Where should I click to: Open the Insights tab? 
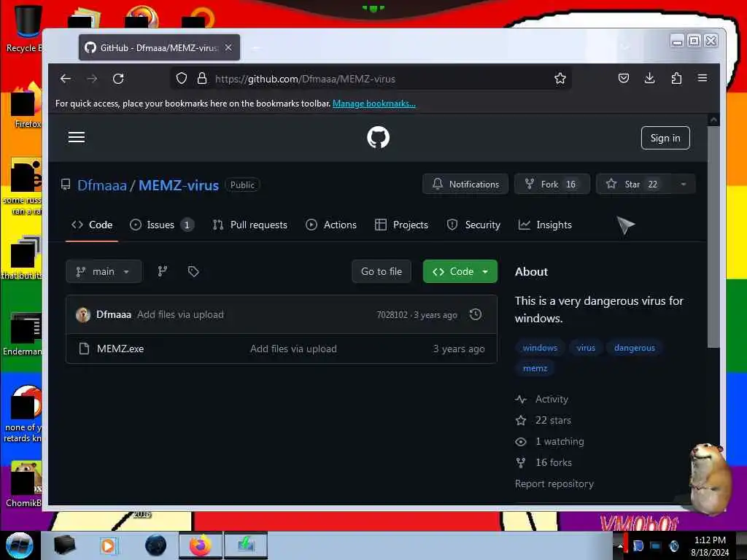click(545, 225)
